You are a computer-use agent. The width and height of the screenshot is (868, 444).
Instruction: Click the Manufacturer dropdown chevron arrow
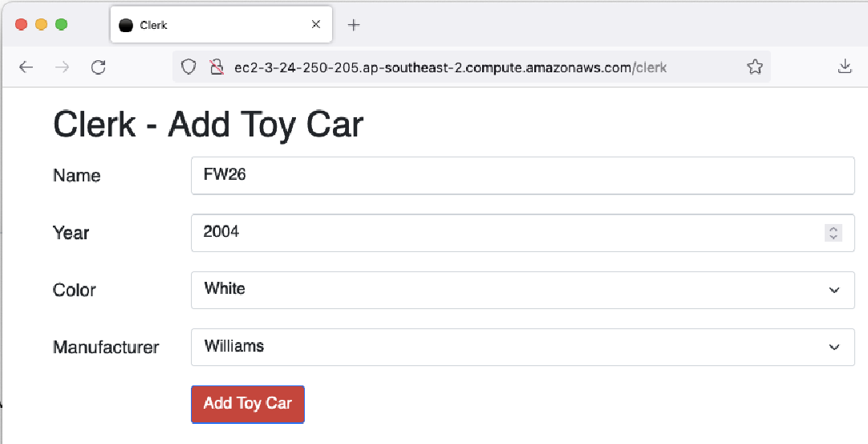[834, 347]
